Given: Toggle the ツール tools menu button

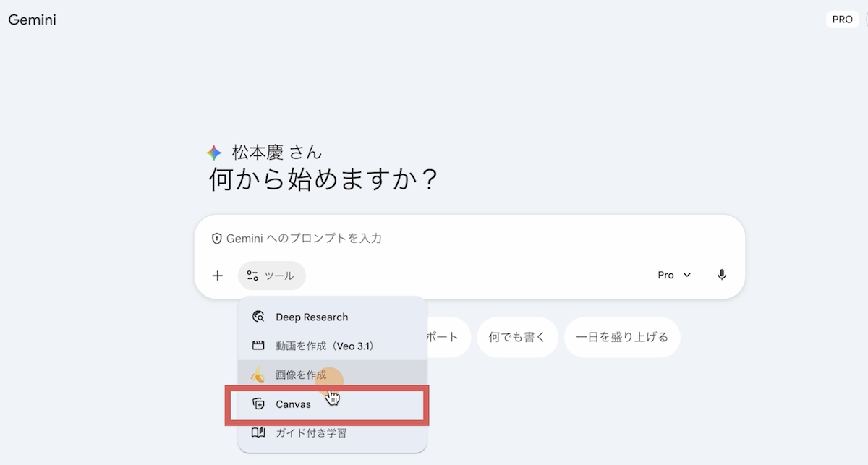Looking at the screenshot, I should coord(271,276).
